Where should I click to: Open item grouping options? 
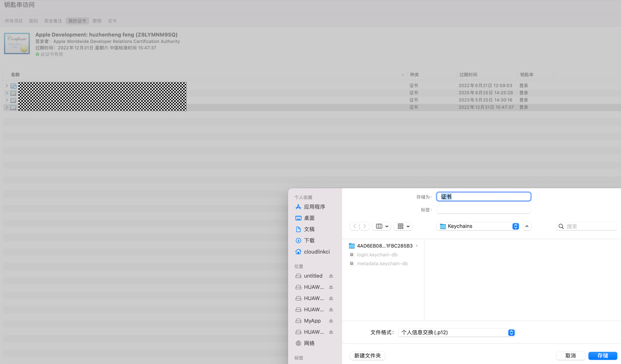403,226
